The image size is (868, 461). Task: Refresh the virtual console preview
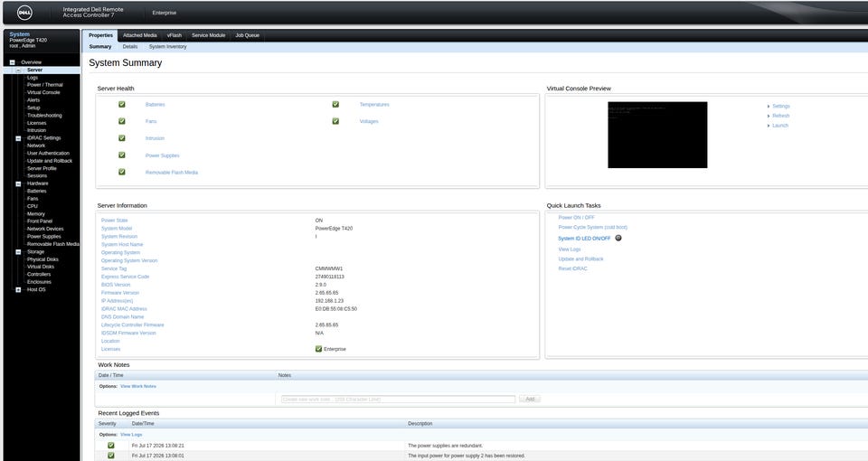click(780, 116)
